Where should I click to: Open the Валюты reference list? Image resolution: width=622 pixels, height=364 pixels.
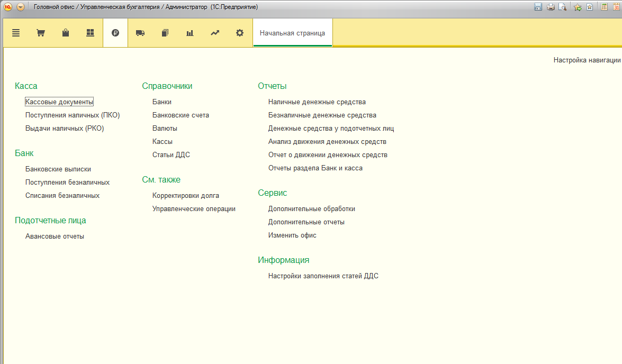[x=165, y=128]
